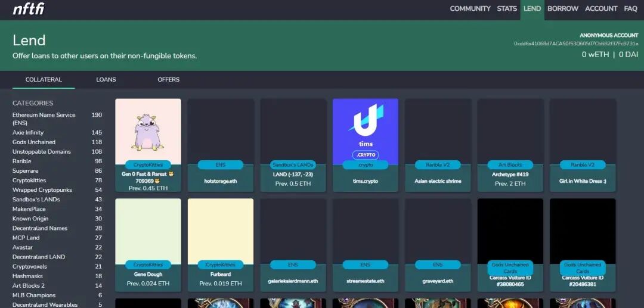Open the tims.crypto domain image
Image resolution: width=644 pixels, height=308 pixels.
tap(366, 131)
